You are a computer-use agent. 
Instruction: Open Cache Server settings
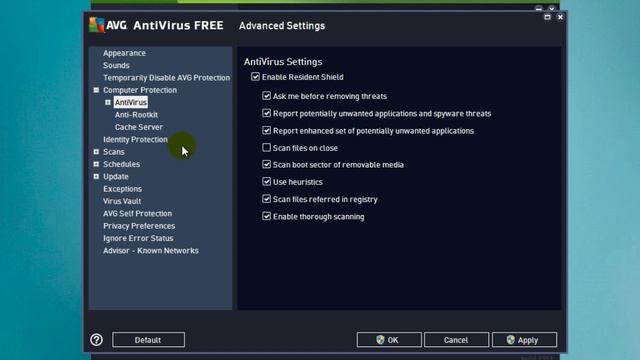coord(138,127)
